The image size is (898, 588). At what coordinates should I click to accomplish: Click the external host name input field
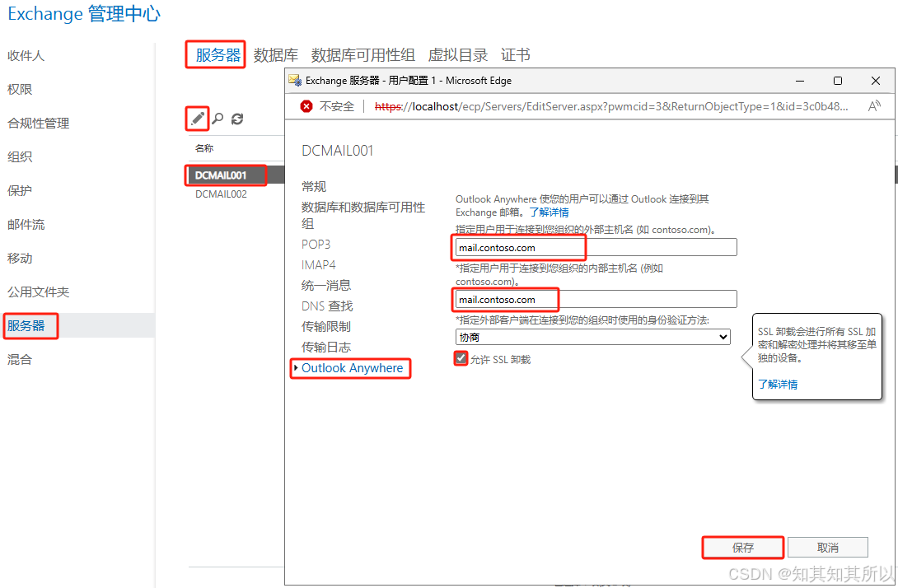(x=596, y=247)
